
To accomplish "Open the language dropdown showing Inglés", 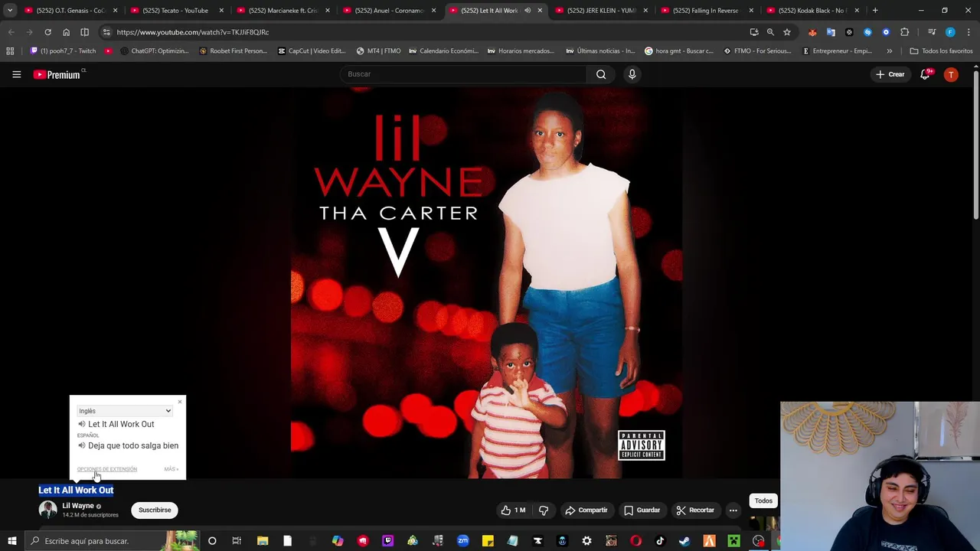I will (x=125, y=411).
